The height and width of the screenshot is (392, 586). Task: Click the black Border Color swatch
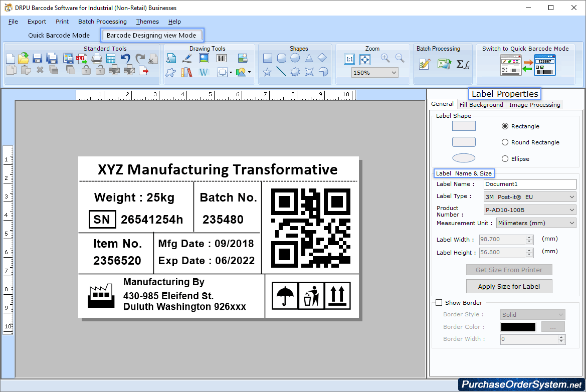(x=518, y=327)
